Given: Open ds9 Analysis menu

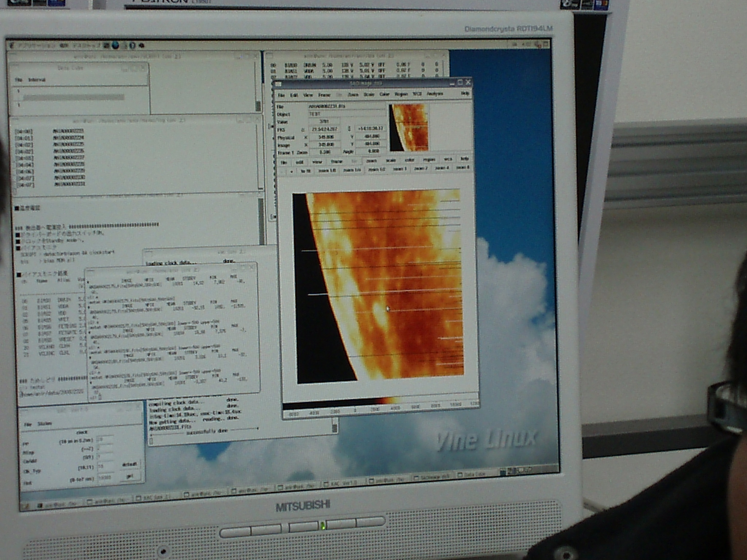Looking at the screenshot, I should [435, 94].
